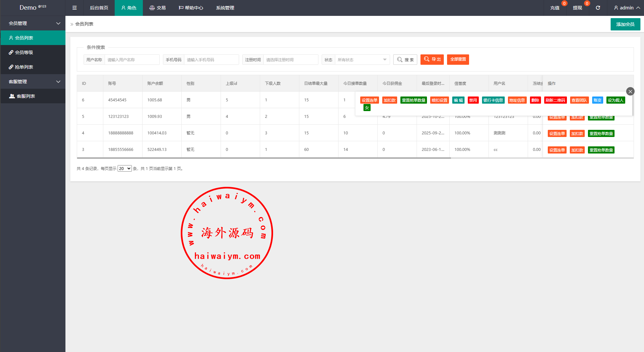Click the 充值 notification item

[x=555, y=8]
